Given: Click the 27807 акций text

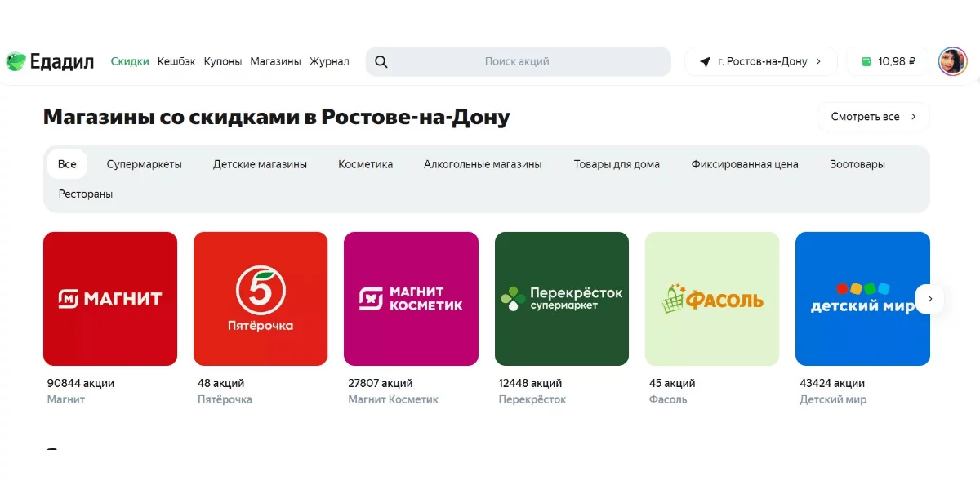Looking at the screenshot, I should (381, 383).
